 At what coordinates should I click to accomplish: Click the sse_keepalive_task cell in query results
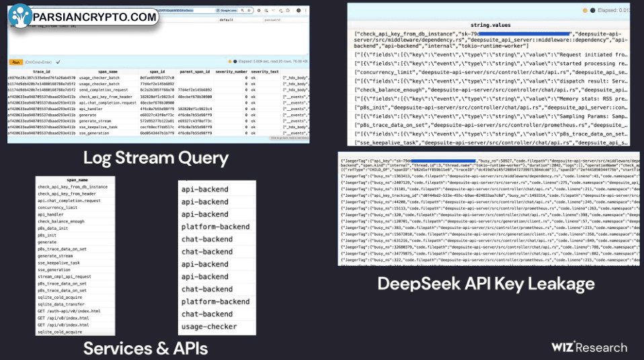click(x=99, y=126)
